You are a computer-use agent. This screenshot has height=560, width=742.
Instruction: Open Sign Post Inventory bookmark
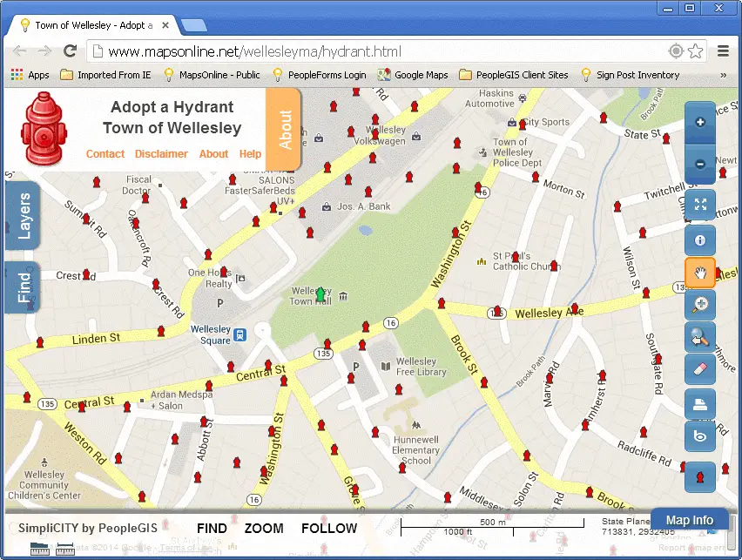click(631, 75)
